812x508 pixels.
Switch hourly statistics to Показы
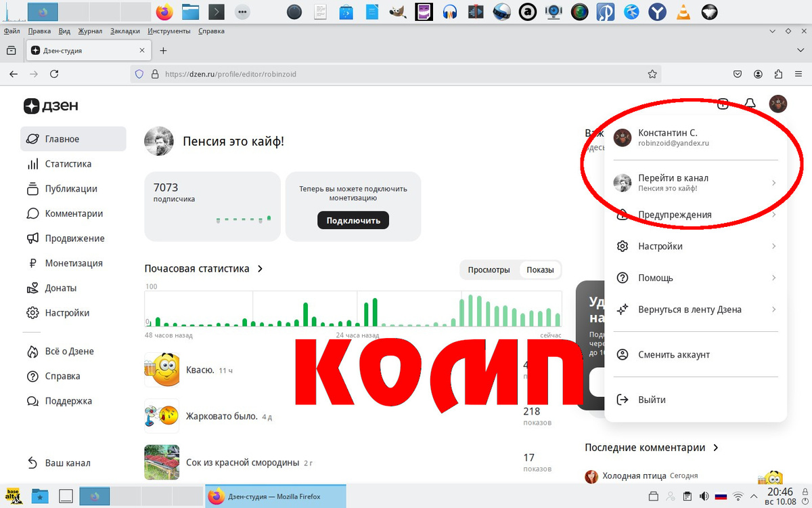tap(540, 270)
